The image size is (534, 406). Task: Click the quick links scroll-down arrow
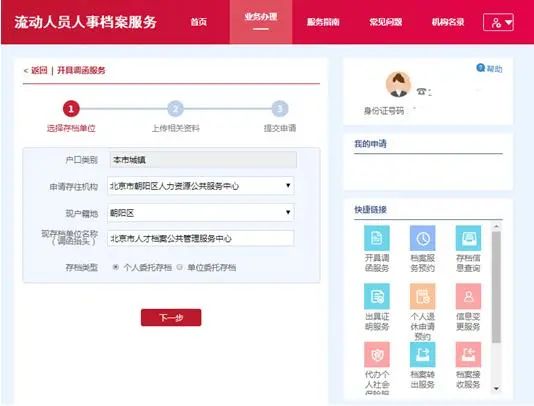(496, 388)
